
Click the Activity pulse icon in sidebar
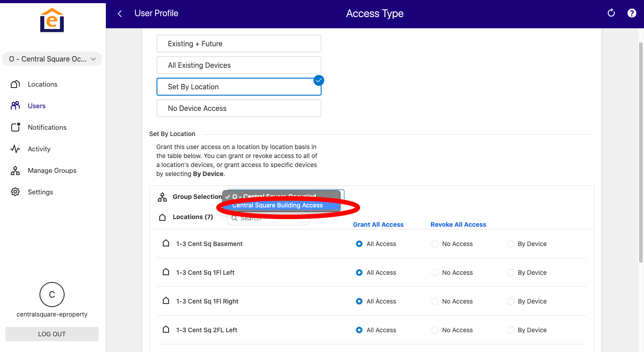tap(15, 149)
